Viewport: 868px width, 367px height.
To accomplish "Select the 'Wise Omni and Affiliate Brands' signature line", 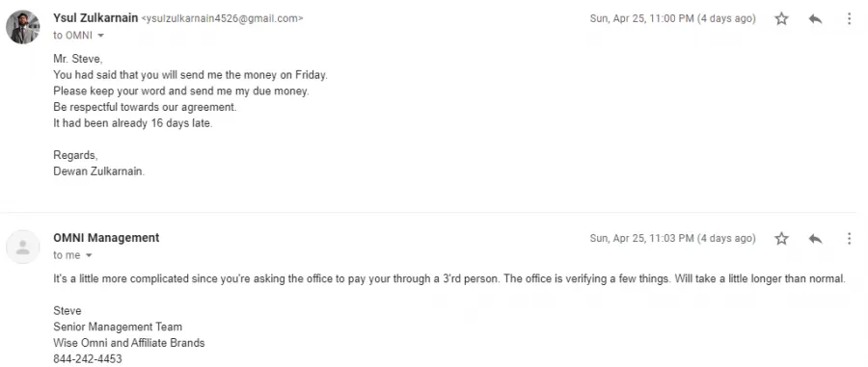I will [129, 343].
